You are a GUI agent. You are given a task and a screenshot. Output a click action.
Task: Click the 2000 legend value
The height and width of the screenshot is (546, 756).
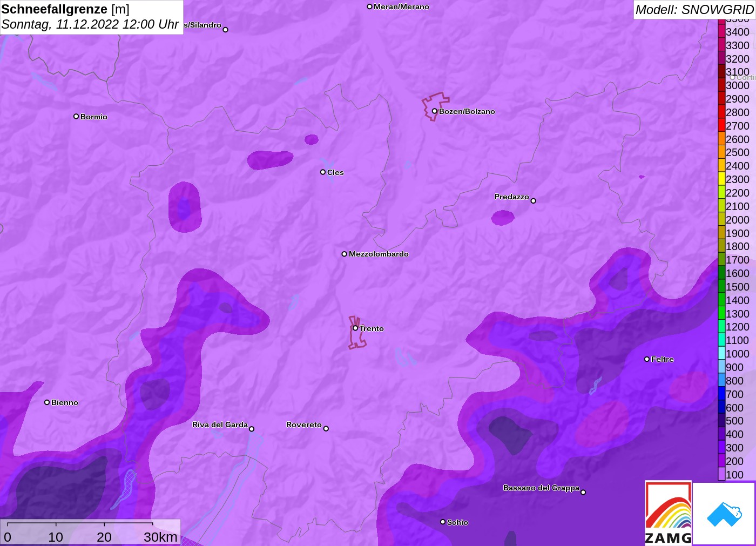point(738,220)
